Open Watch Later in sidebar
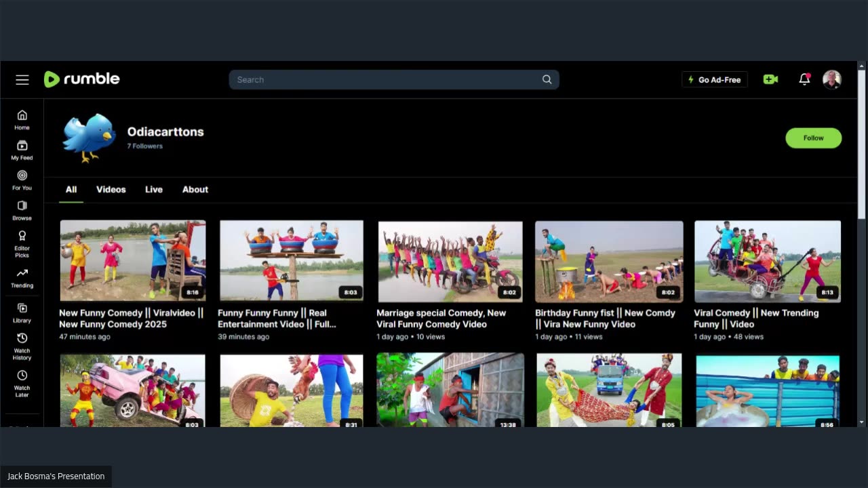This screenshot has height=488, width=868. coord(22,384)
